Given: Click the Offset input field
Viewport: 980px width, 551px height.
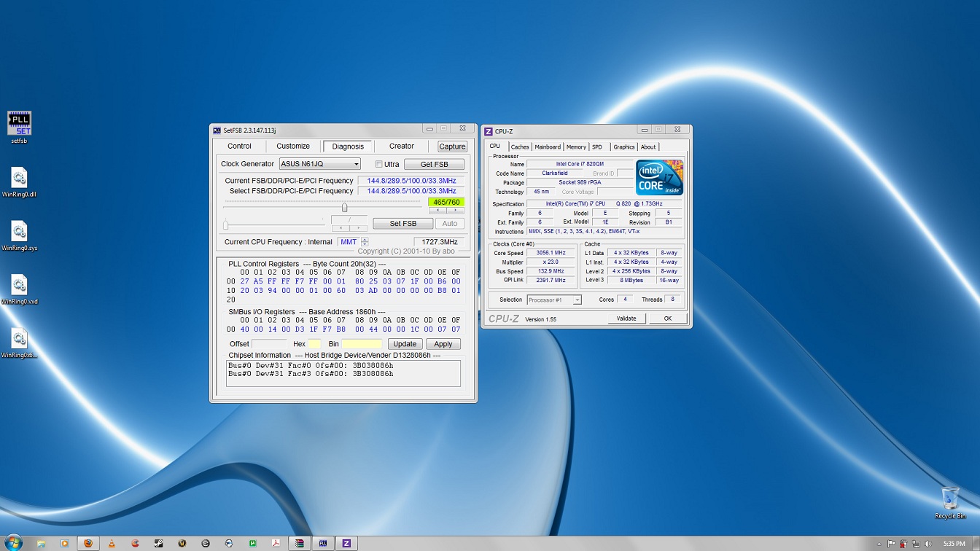Looking at the screenshot, I should click(x=269, y=344).
